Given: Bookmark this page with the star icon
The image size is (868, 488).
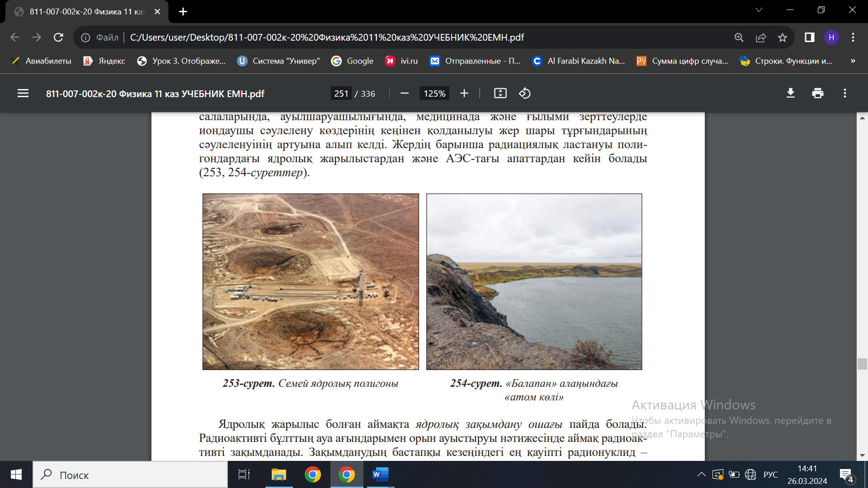Looking at the screenshot, I should pyautogui.click(x=783, y=38).
